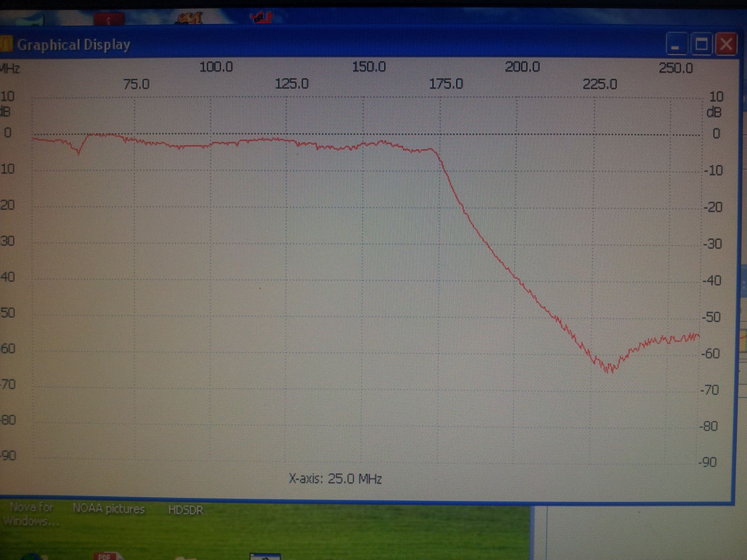Image resolution: width=747 pixels, height=560 pixels.
Task: Click the Graphical Display title bar text
Action: pos(74,45)
